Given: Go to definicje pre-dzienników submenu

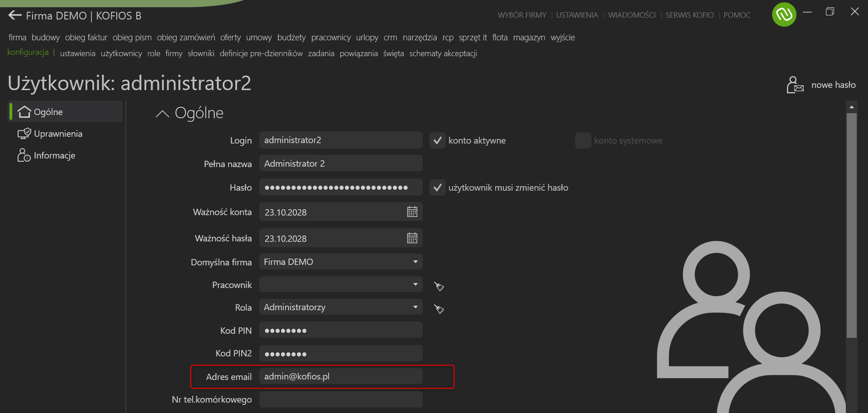Looking at the screenshot, I should pyautogui.click(x=261, y=53).
